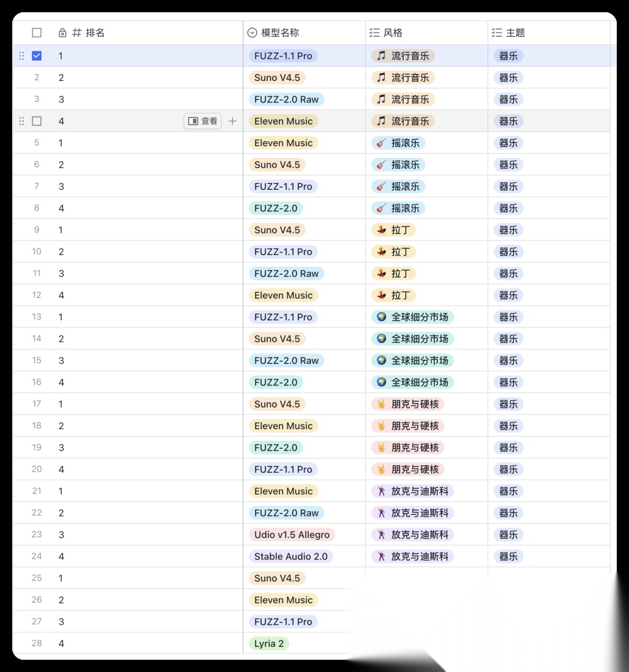Select Suno V4.5 tag in row 17
The image size is (629, 672).
coord(277,404)
